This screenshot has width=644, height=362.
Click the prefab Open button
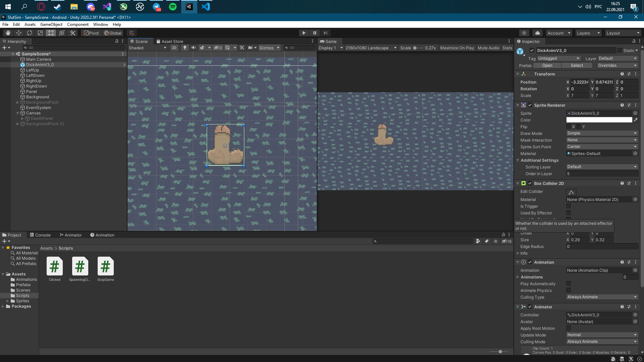[547, 65]
